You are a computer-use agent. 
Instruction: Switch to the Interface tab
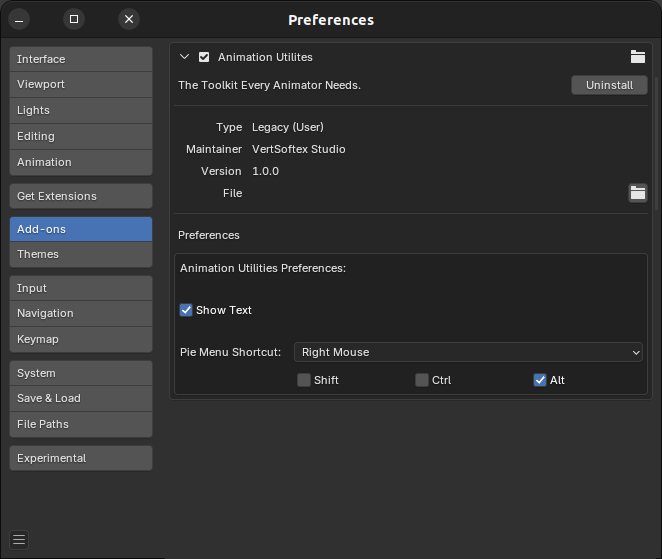click(81, 59)
